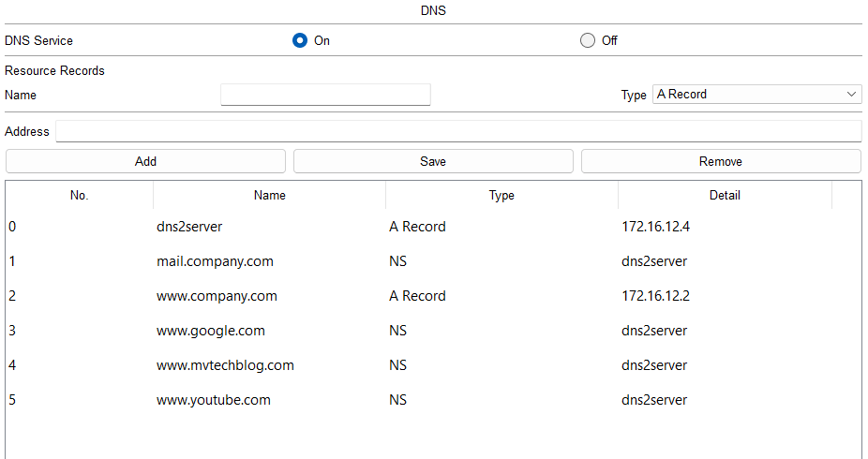Click the Add button
868x459 pixels.
[145, 161]
